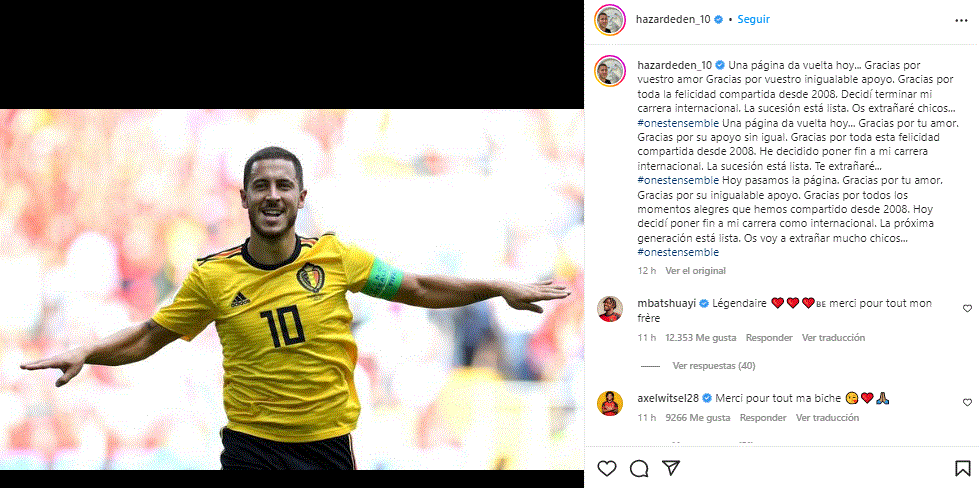This screenshot has height=488, width=980.
Task: Click hazardeden_10 avatar beside caption
Action: tap(610, 71)
